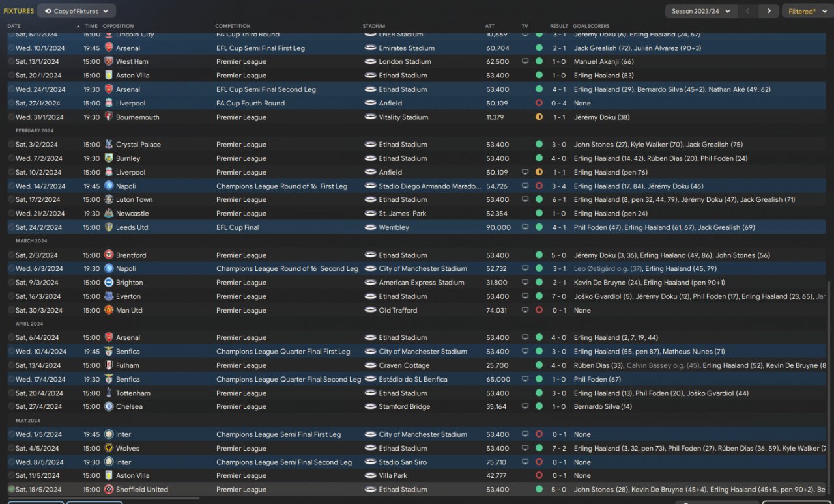Sort by the COMPETITION column header
The height and width of the screenshot is (504, 834).
tap(232, 26)
